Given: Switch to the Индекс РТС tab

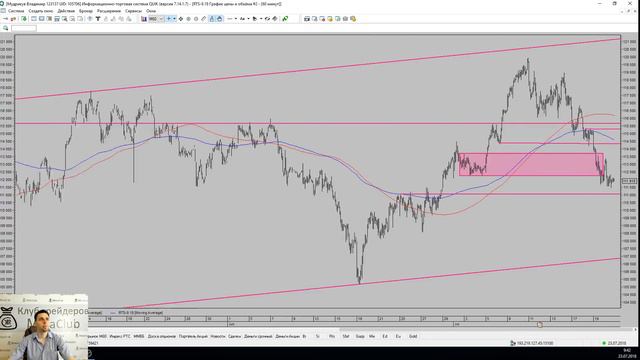Looking at the screenshot, I should point(120,336).
